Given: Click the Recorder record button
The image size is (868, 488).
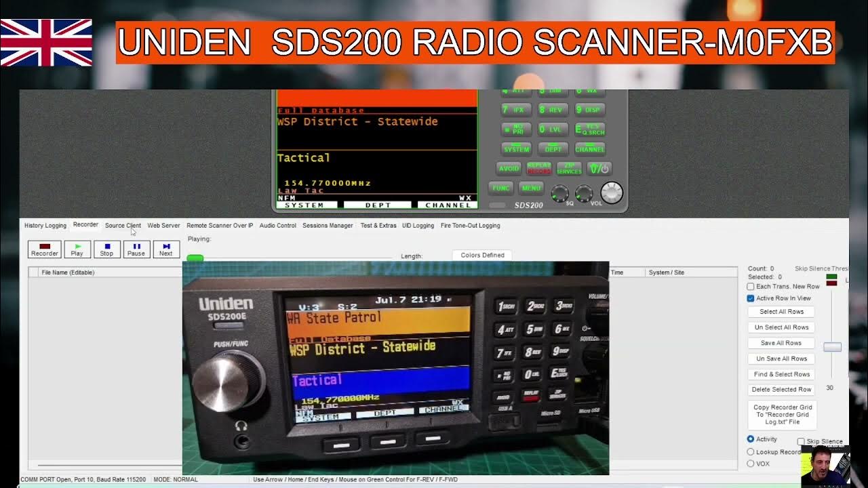Looking at the screenshot, I should [x=45, y=249].
